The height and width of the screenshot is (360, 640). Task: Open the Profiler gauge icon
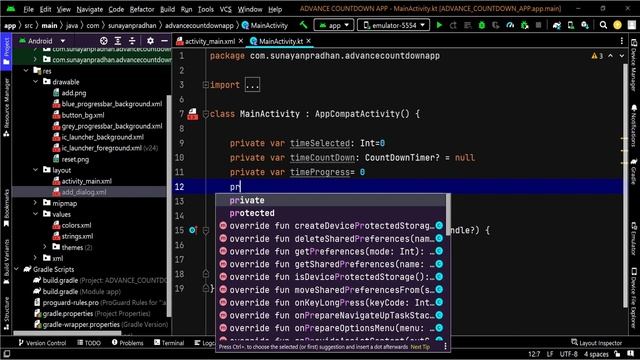click(510, 25)
